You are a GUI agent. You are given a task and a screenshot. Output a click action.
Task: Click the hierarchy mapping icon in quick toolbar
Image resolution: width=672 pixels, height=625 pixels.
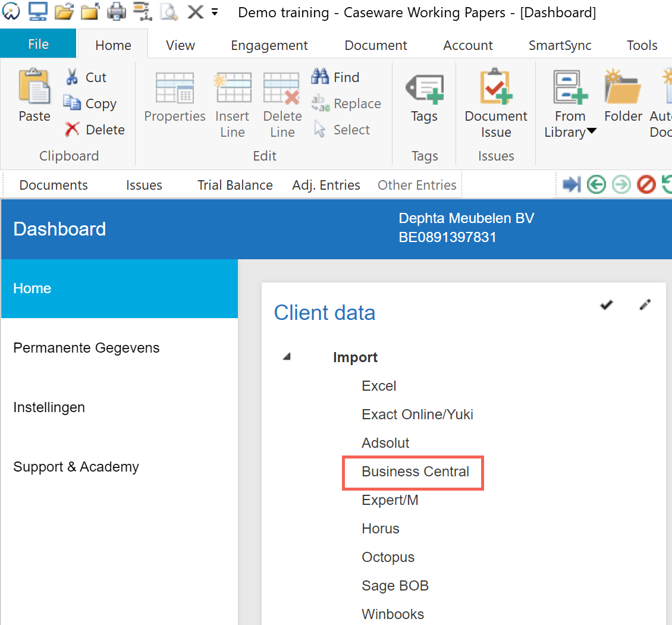click(143, 11)
